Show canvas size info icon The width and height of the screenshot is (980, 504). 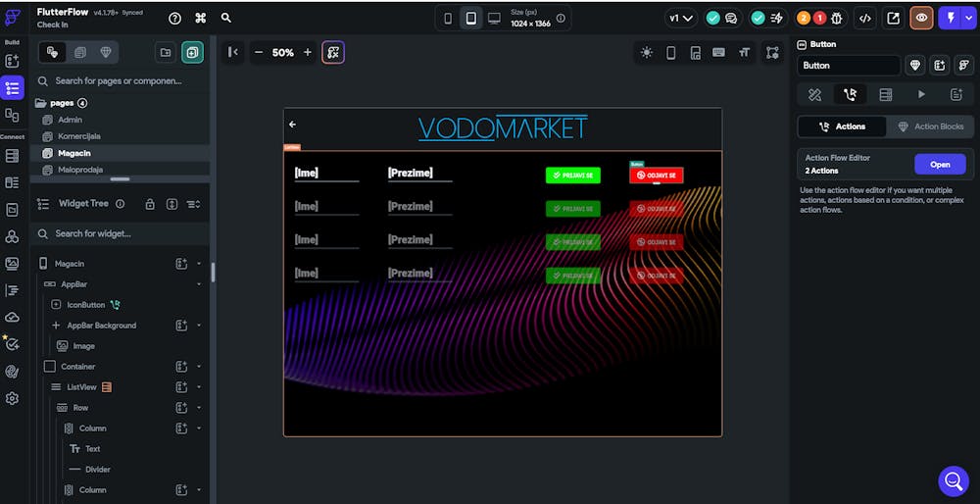click(x=561, y=18)
